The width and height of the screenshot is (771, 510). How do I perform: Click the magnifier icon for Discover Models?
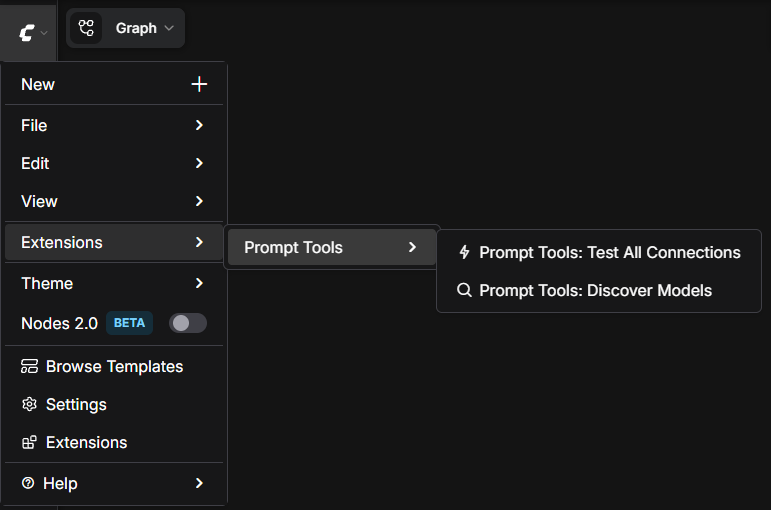pos(464,290)
